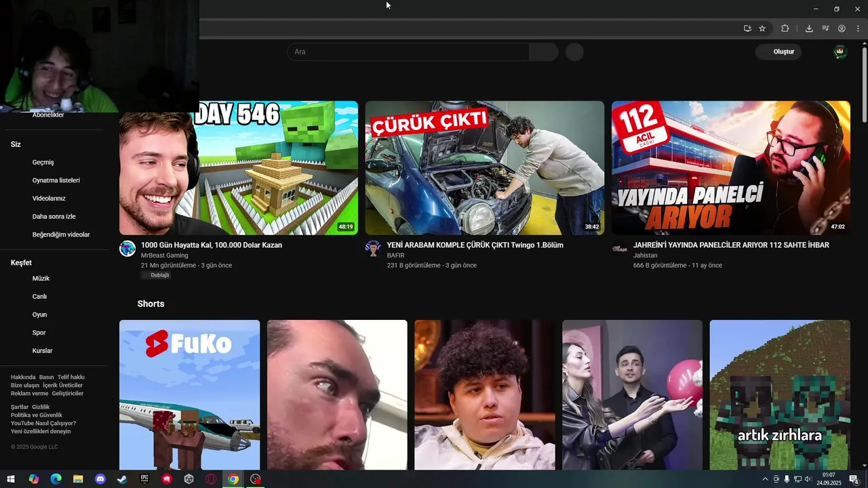Viewport: 868px width, 488px height.
Task: Open Chrome downloads icon
Action: (x=809, y=28)
